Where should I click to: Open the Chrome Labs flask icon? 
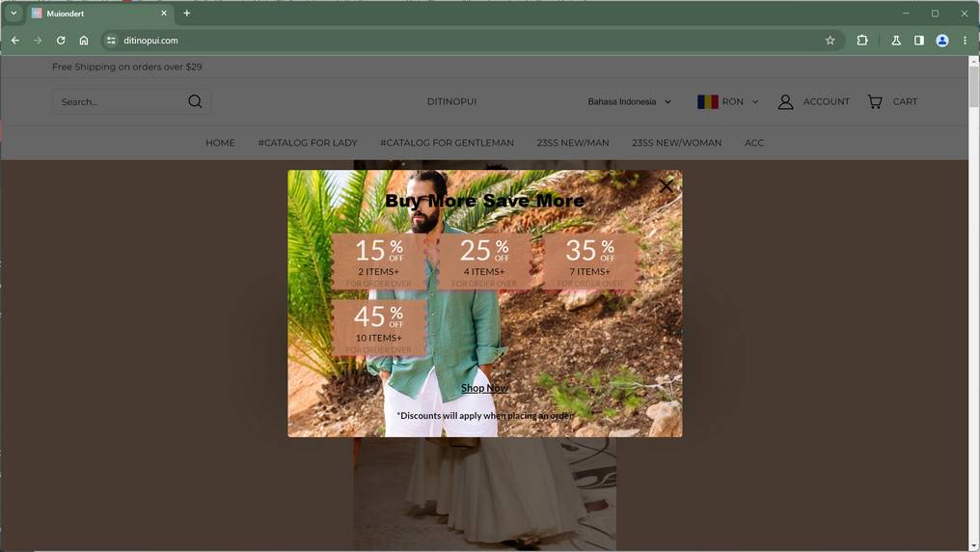[896, 40]
